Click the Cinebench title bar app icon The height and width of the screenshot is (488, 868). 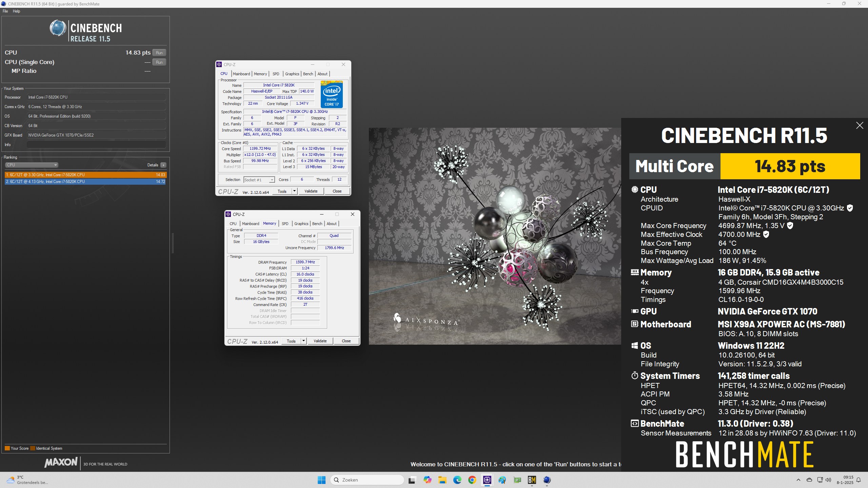(4, 4)
